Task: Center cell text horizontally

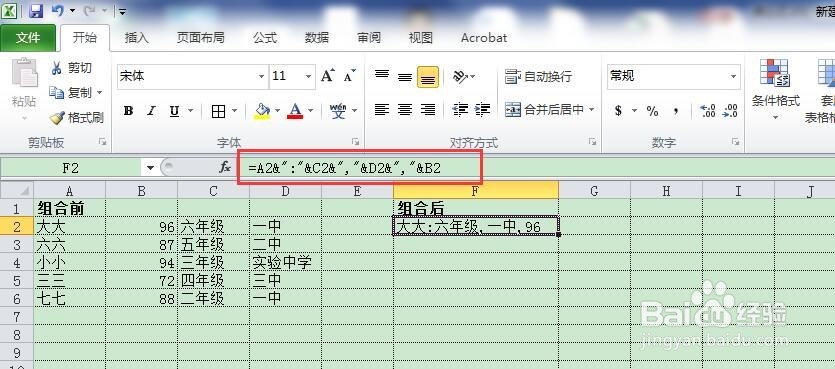Action: (x=405, y=110)
